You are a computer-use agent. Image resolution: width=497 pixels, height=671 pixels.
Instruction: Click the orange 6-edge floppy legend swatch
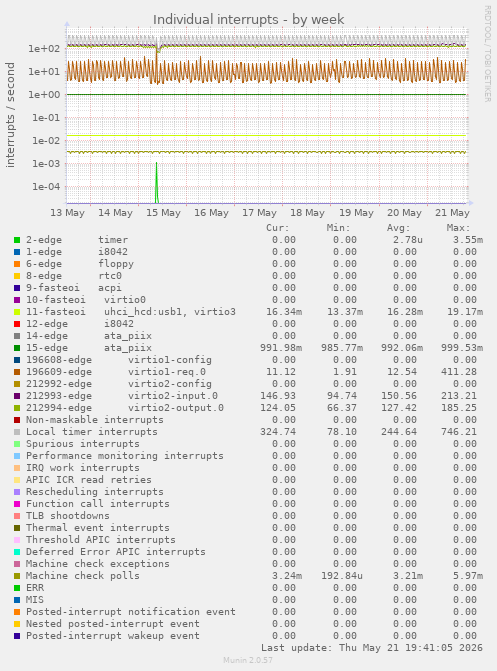[17, 264]
